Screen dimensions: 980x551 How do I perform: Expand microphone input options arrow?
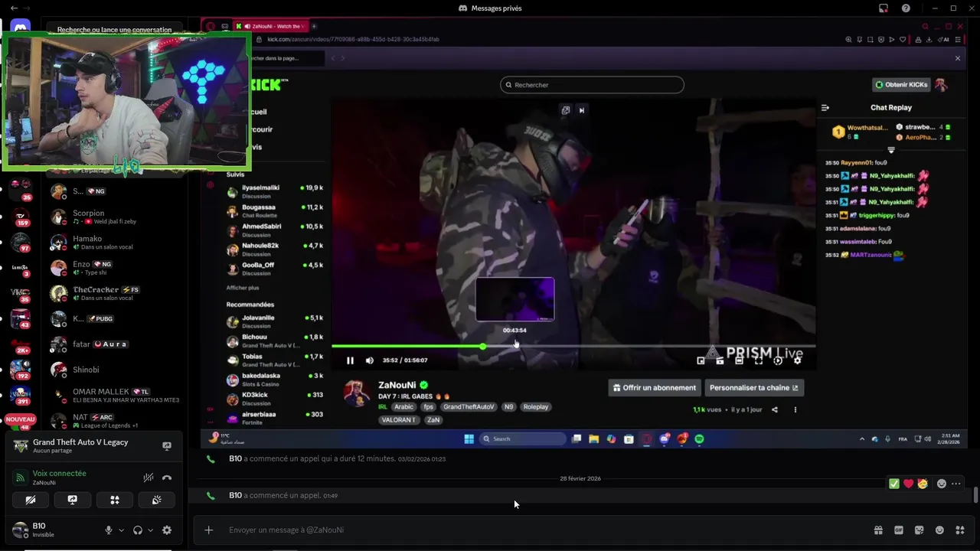[x=121, y=530]
